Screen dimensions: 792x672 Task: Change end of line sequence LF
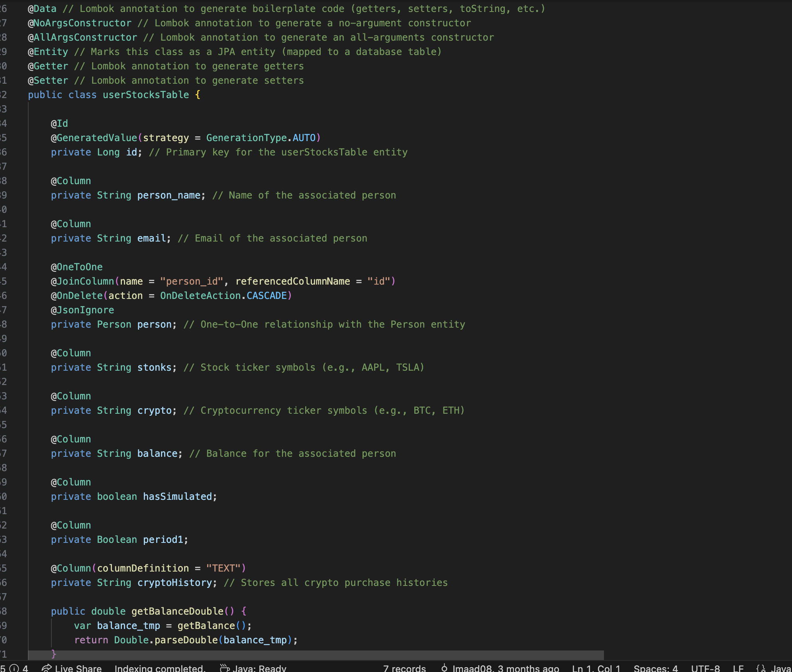point(738,668)
